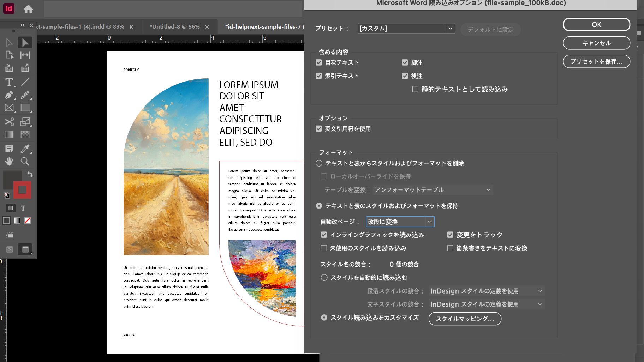This screenshot has width=644, height=362.
Task: Click プリセットを保存 button
Action: [x=596, y=61]
